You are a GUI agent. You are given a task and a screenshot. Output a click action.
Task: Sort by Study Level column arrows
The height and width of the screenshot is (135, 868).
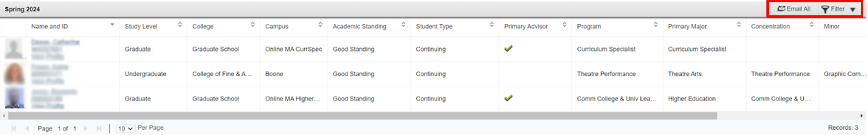pyautogui.click(x=180, y=25)
